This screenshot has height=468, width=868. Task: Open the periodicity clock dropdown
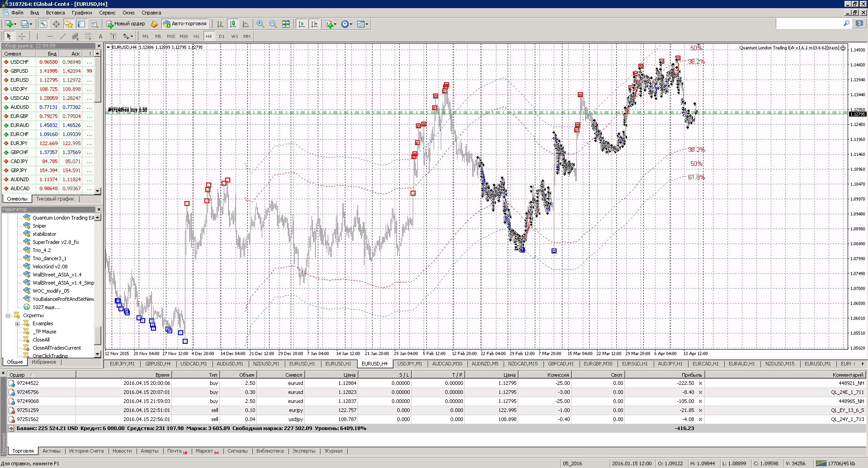351,24
